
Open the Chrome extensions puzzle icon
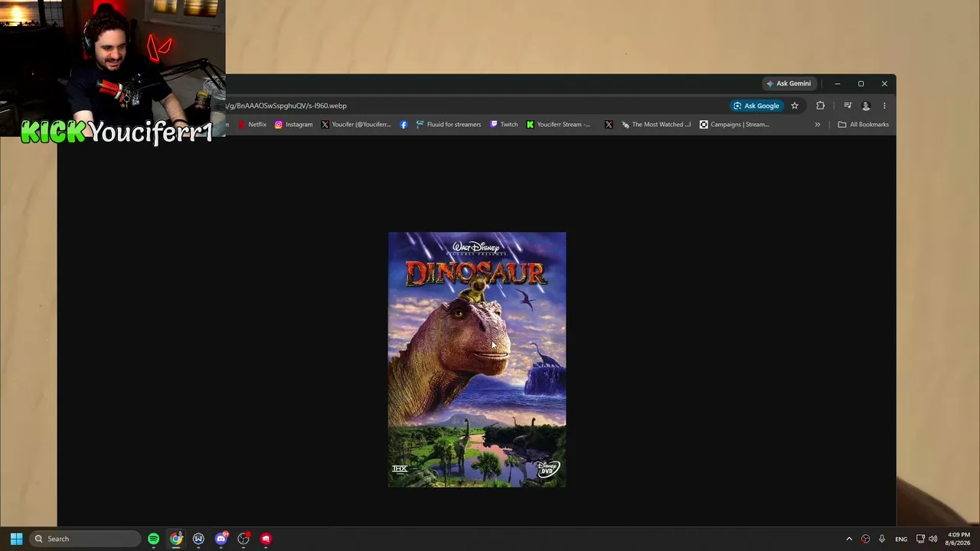click(821, 106)
